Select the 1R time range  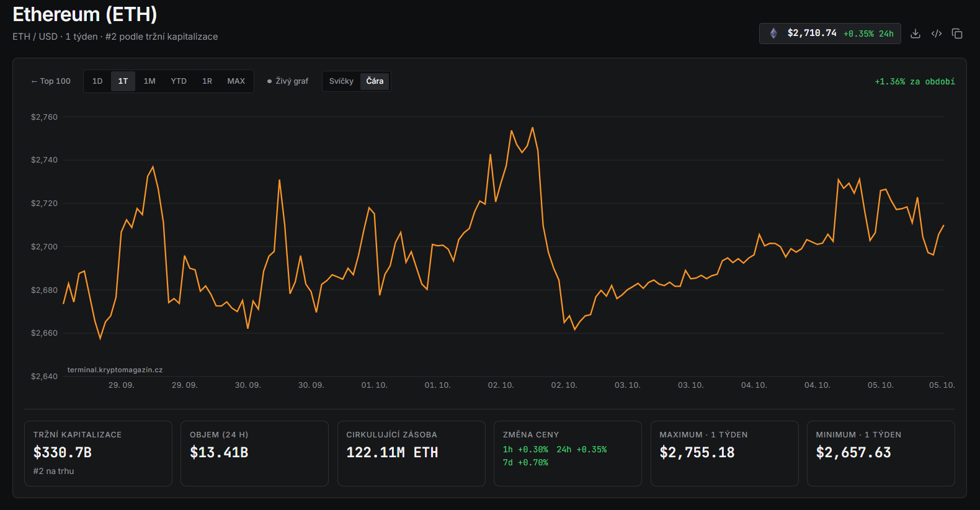click(207, 81)
